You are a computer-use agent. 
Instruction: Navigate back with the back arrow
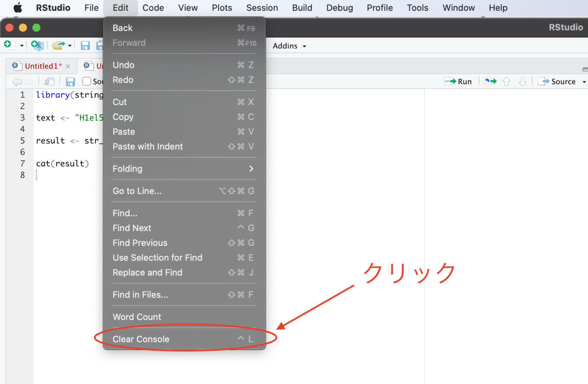(16, 81)
